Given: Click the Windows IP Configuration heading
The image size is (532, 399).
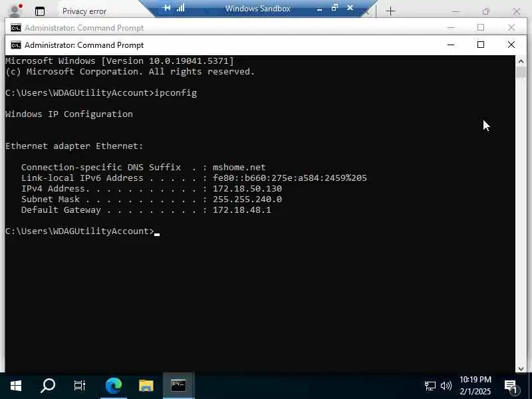Looking at the screenshot, I should point(69,114).
